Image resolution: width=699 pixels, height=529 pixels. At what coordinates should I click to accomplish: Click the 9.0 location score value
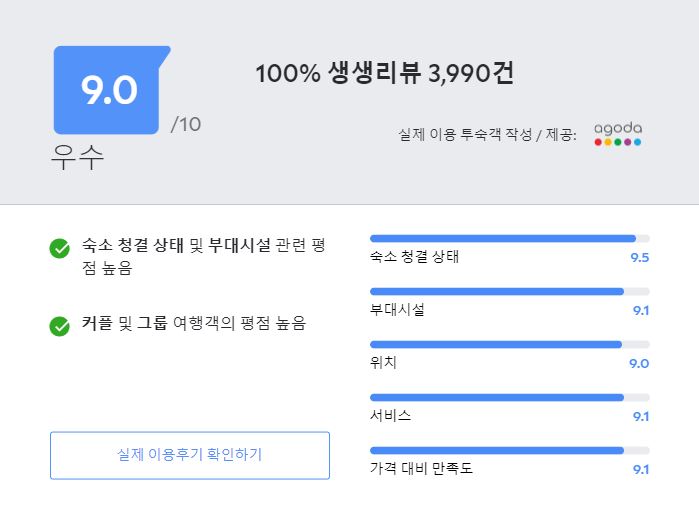pos(639,364)
